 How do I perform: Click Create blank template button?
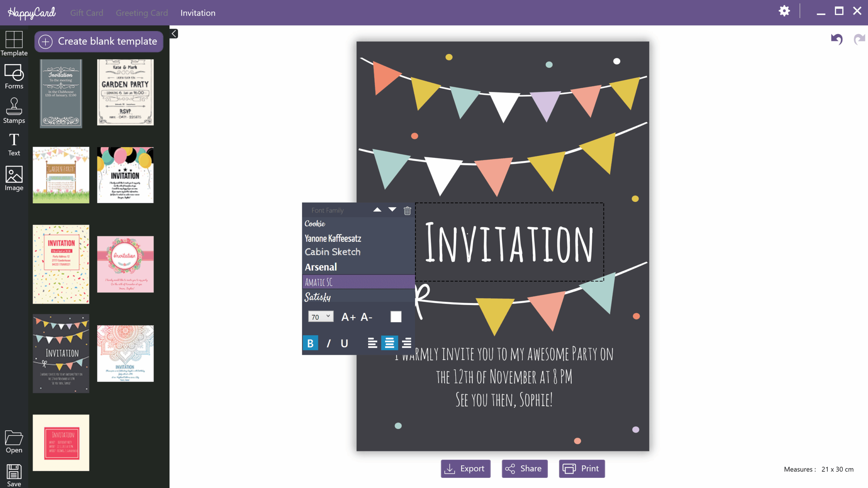point(99,41)
